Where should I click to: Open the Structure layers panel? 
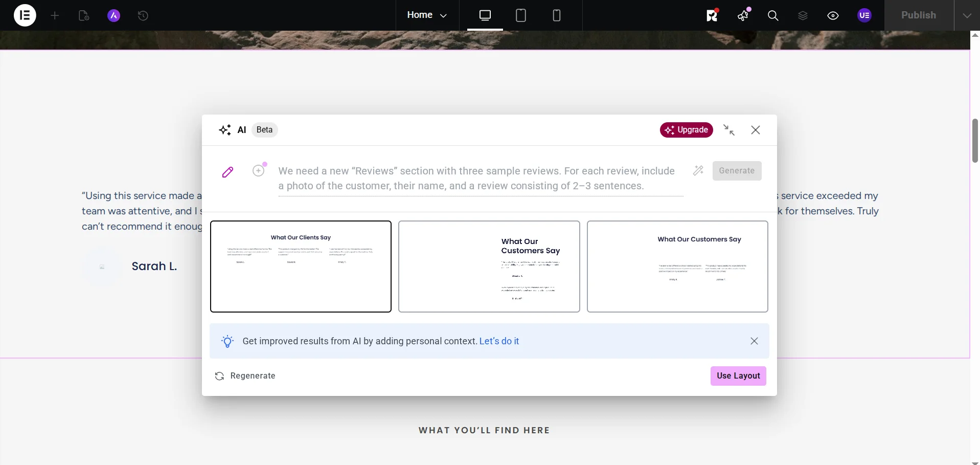tap(802, 15)
